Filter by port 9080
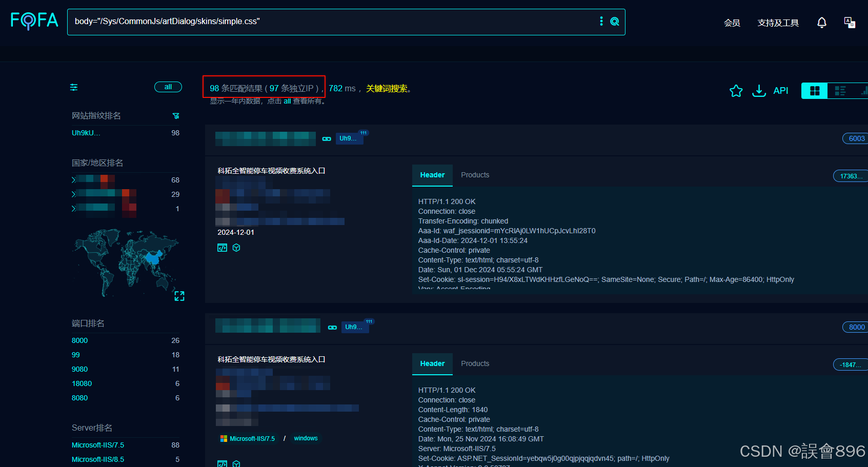This screenshot has height=467, width=868. point(80,369)
